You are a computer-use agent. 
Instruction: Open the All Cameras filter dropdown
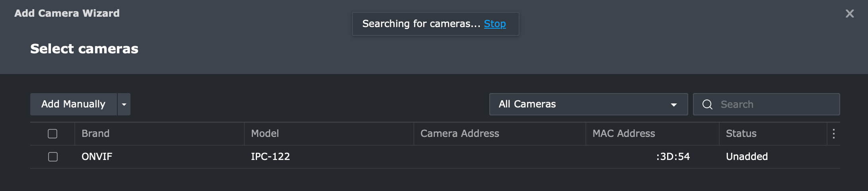coord(588,104)
